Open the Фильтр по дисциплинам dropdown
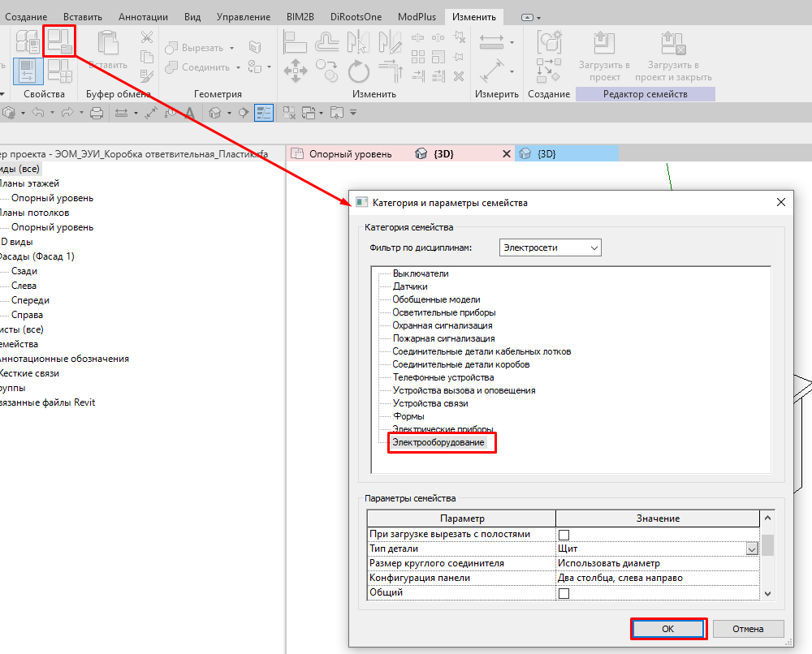This screenshot has width=812, height=654. [550, 247]
